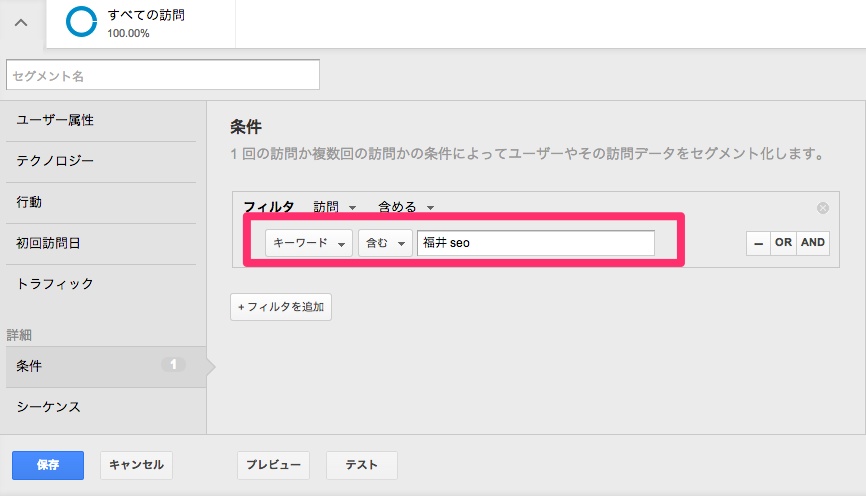This screenshot has width=866, height=496.
Task: Open the 含む match type dropdown
Action: pyautogui.click(x=385, y=243)
